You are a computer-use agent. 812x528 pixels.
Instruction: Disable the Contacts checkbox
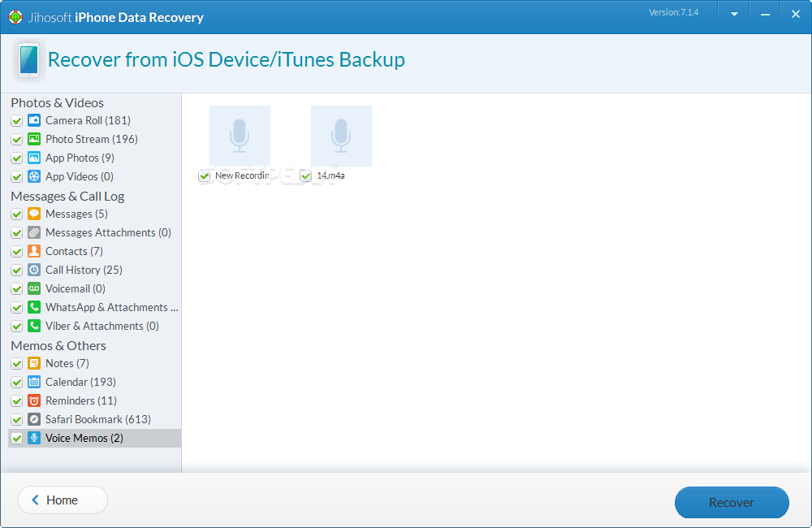(16, 251)
